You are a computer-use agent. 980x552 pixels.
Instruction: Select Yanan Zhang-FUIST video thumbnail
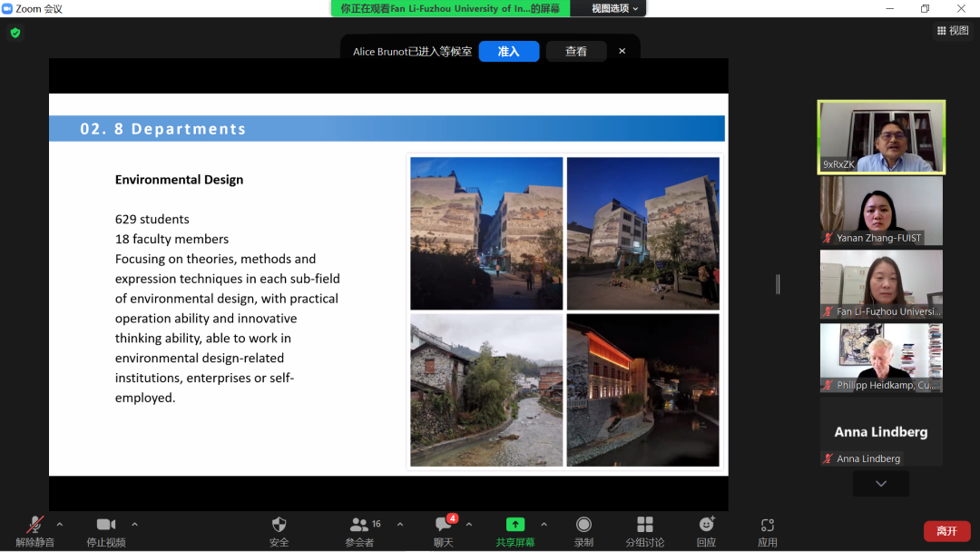(x=881, y=211)
